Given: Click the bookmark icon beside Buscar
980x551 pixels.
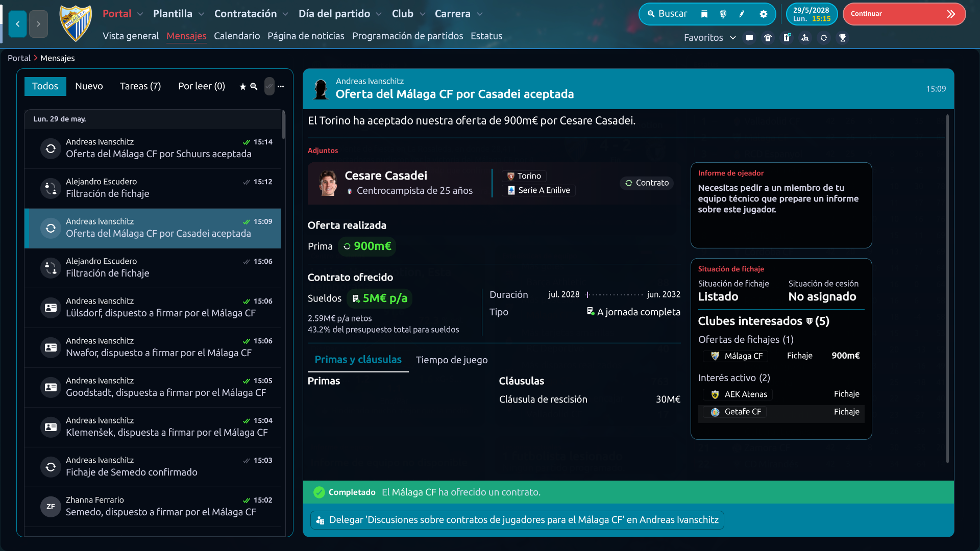Looking at the screenshot, I should (x=704, y=14).
